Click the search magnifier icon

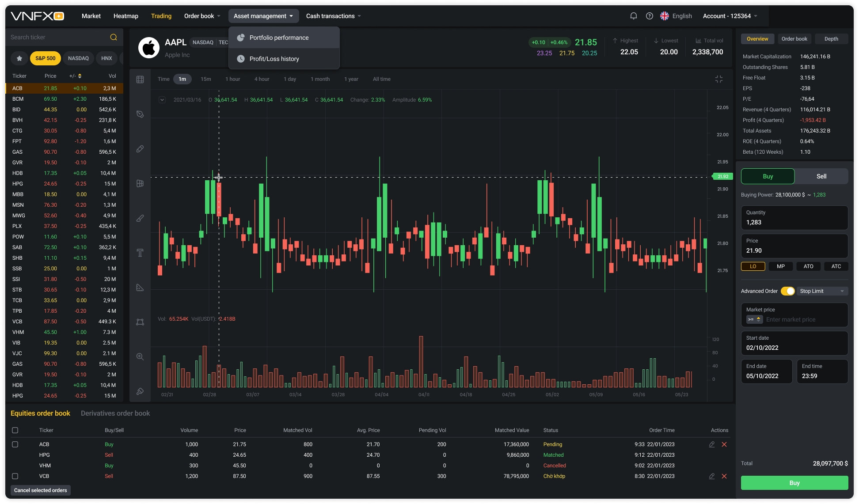click(114, 37)
